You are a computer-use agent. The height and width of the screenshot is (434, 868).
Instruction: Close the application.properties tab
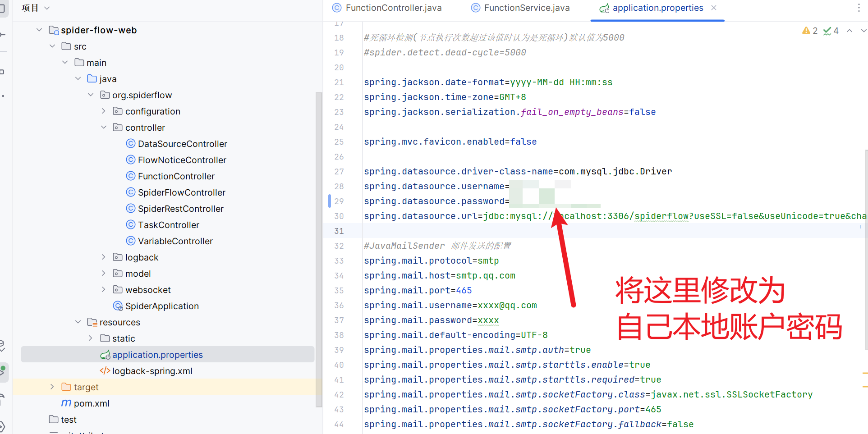click(x=714, y=8)
